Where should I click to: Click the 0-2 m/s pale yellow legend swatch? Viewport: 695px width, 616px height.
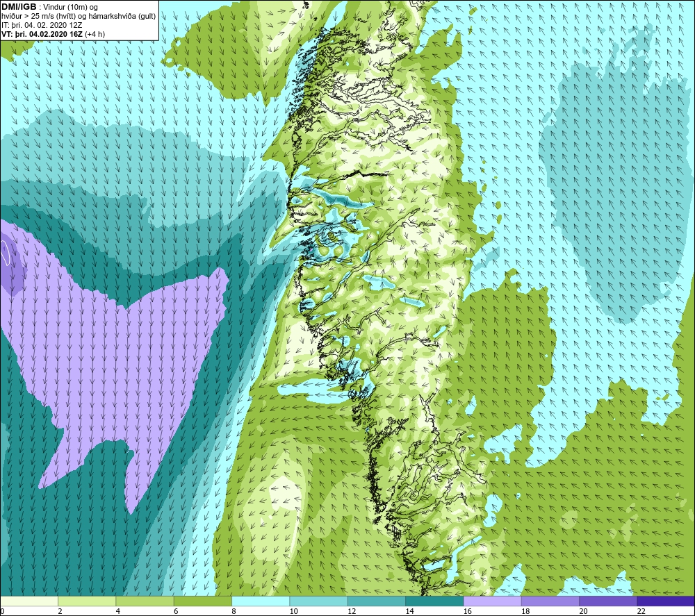29,601
